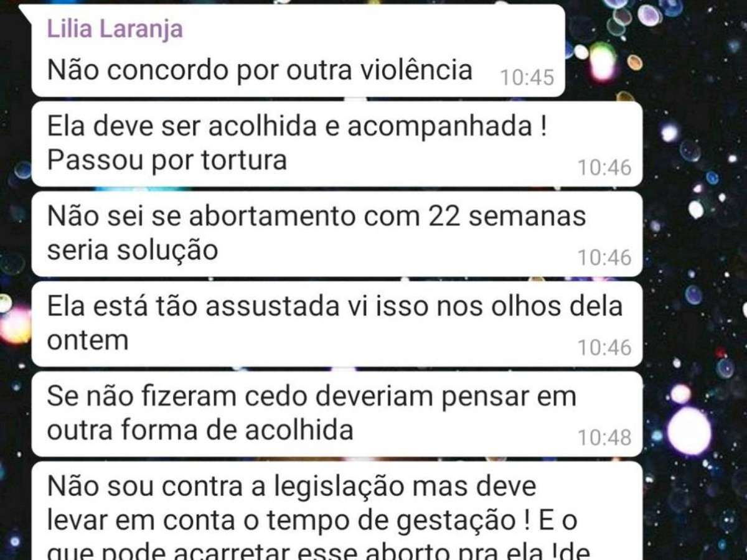Tap the 10:45 timestamp

(x=527, y=77)
